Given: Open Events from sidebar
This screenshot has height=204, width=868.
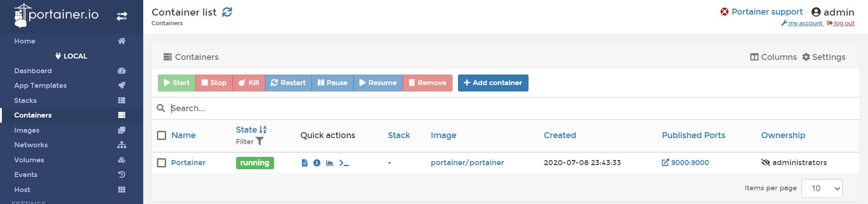Looking at the screenshot, I should (26, 175).
